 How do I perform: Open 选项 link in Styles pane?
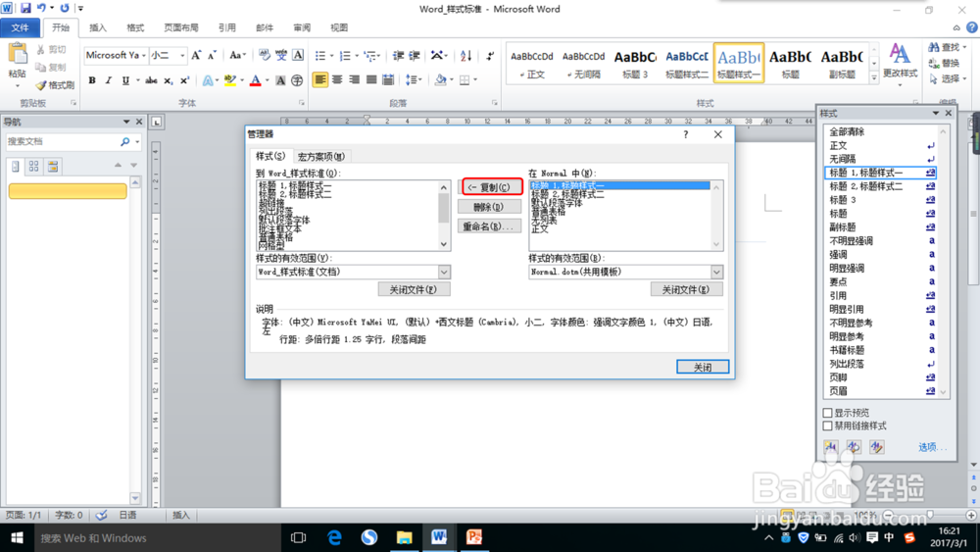coord(932,447)
